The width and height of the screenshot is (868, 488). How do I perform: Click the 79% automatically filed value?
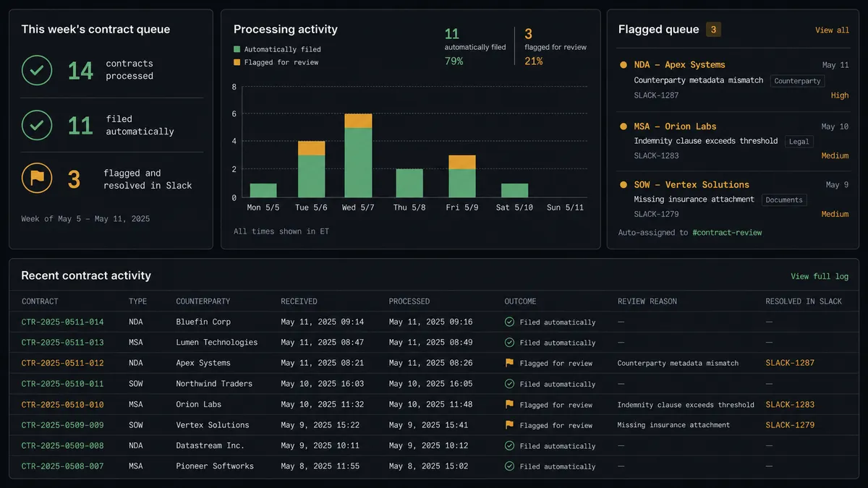454,61
